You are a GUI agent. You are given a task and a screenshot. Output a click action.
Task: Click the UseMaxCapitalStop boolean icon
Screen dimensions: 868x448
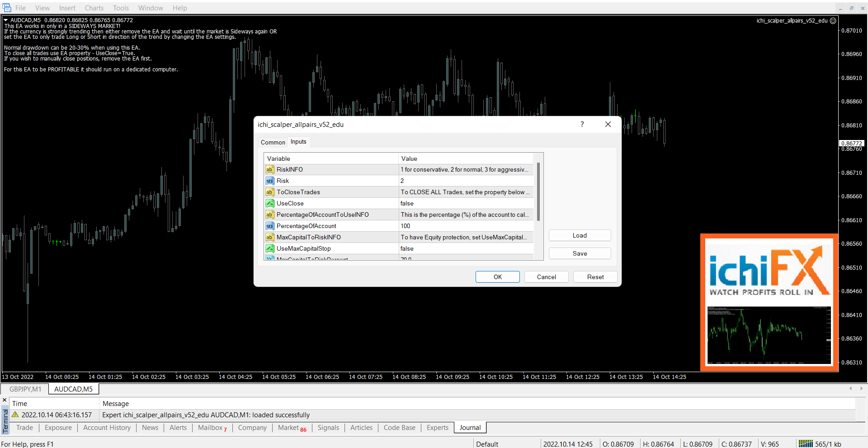coord(269,248)
